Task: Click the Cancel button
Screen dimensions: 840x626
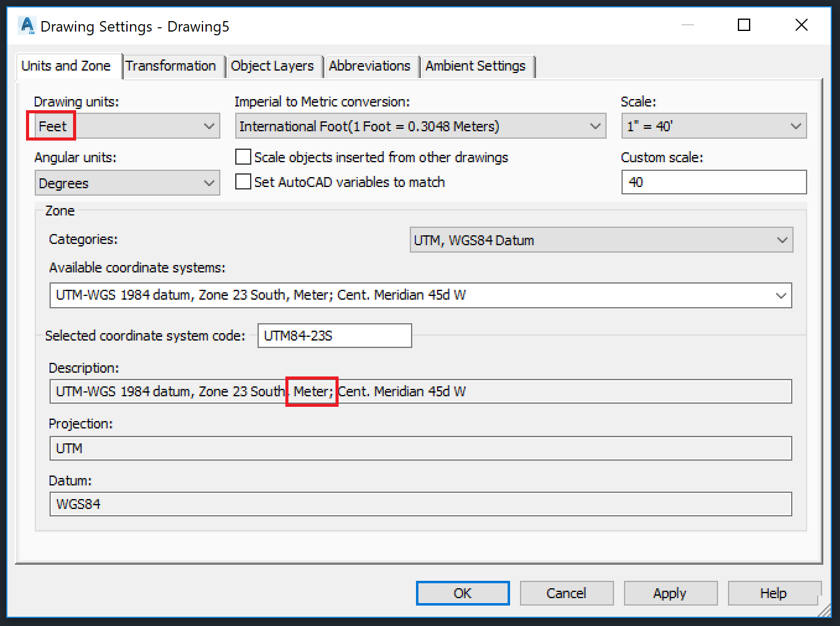Action: (x=566, y=593)
